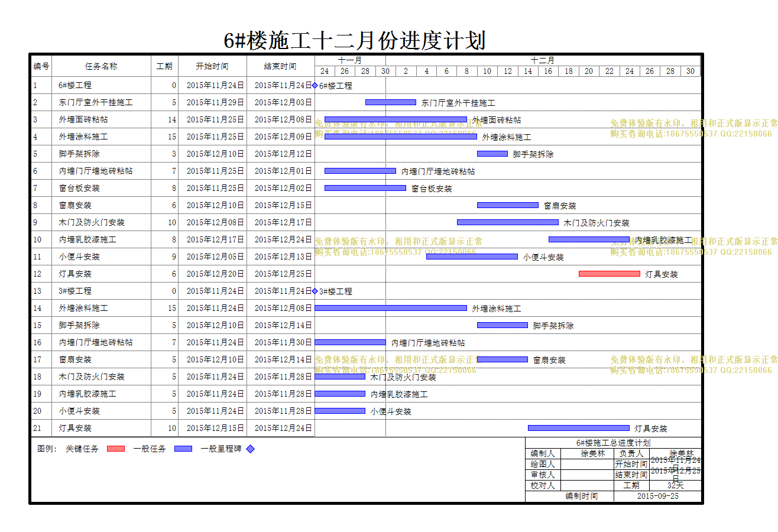778x532 pixels.
Task: Click the 工期 column header in the table
Action: point(164,66)
